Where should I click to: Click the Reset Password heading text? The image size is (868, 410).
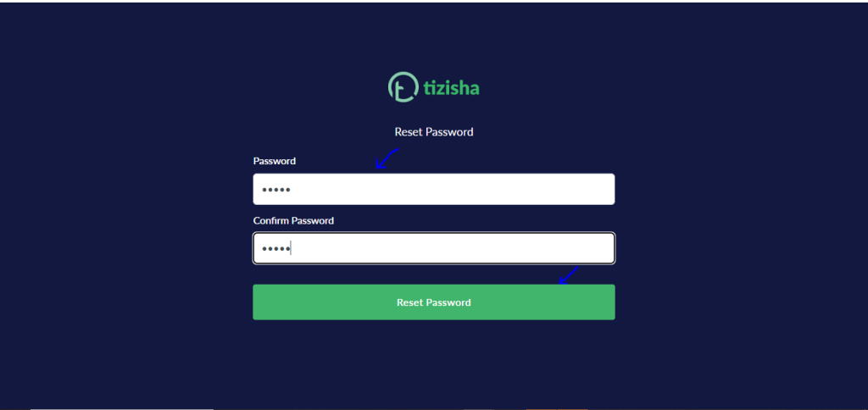click(433, 131)
